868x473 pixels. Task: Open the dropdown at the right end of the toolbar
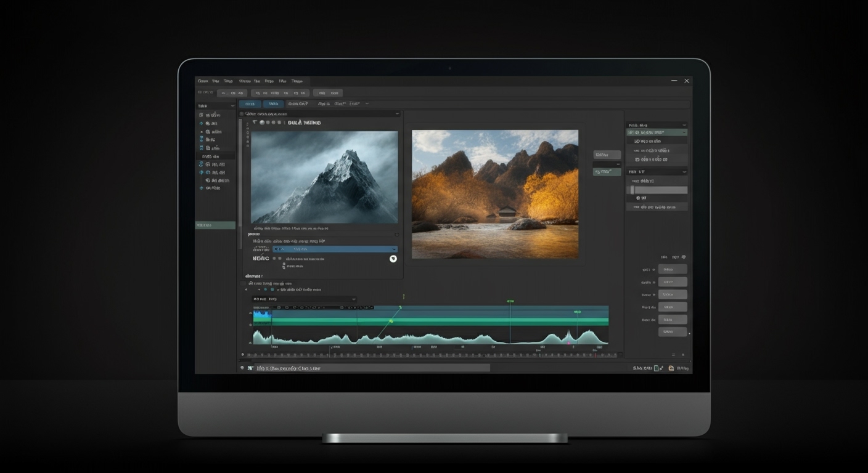(x=366, y=103)
